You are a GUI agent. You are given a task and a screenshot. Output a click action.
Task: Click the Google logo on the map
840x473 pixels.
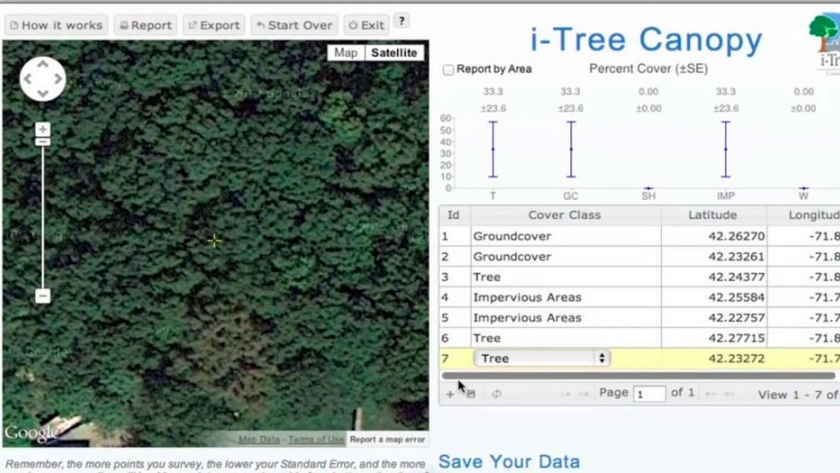(29, 433)
